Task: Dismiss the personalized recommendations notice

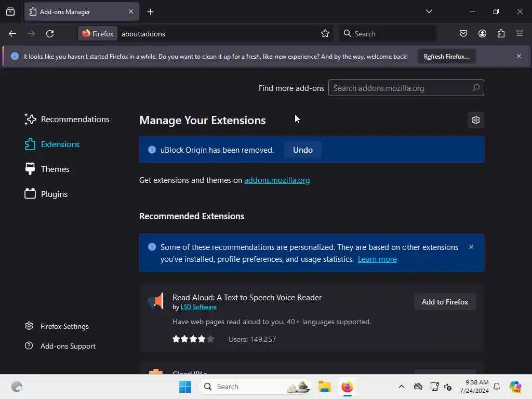Action: click(471, 247)
